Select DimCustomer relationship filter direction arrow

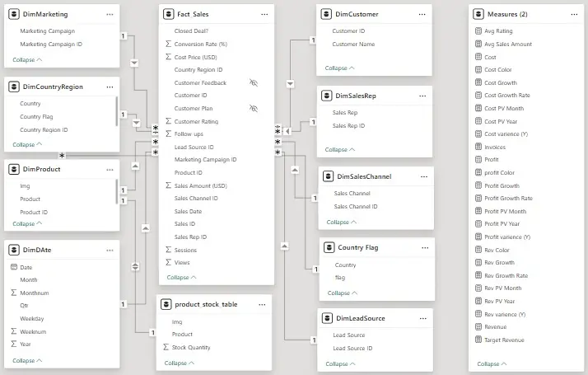(x=290, y=84)
